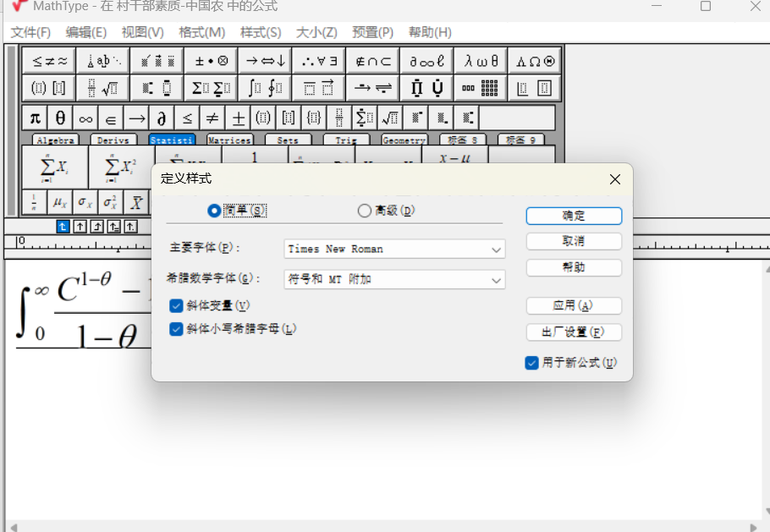Open the uppercase Greek palette (ΔΩ)
The image size is (770, 532).
click(x=535, y=61)
